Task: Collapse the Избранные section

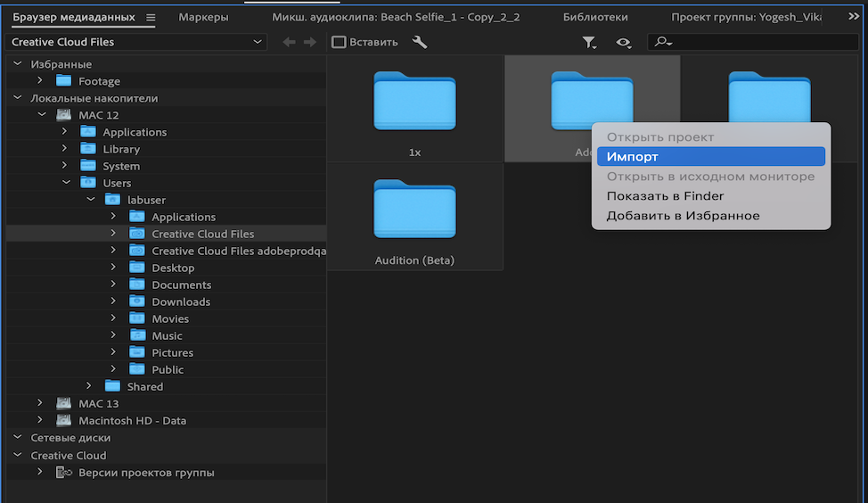Action: point(18,63)
